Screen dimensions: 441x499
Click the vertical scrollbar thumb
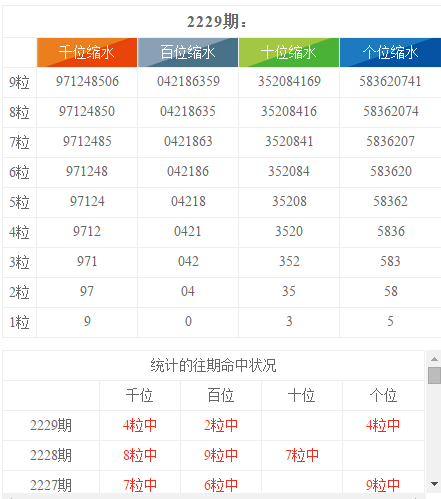click(434, 375)
